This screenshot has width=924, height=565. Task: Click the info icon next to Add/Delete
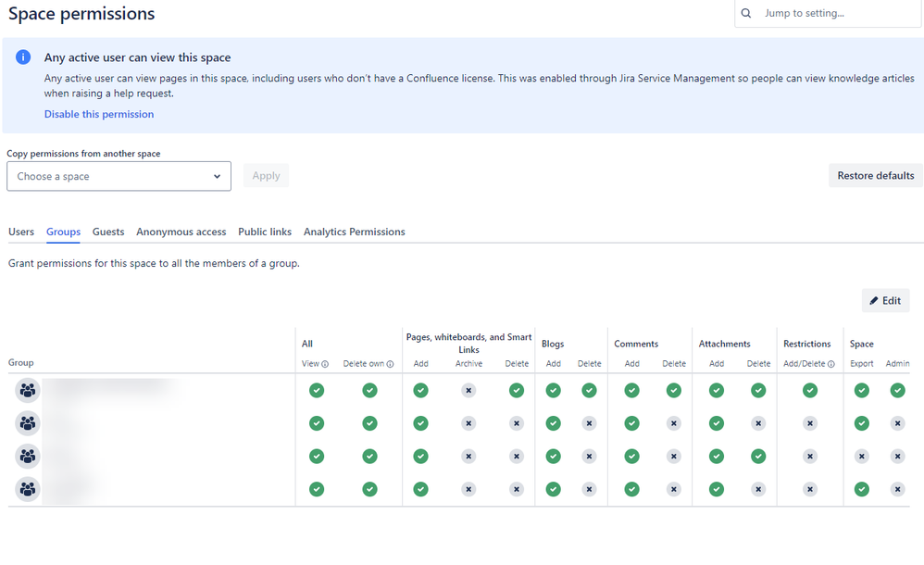tap(830, 364)
